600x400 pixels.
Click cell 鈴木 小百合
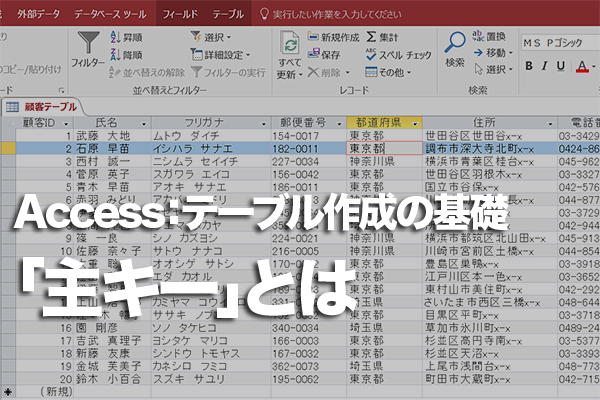(112, 379)
